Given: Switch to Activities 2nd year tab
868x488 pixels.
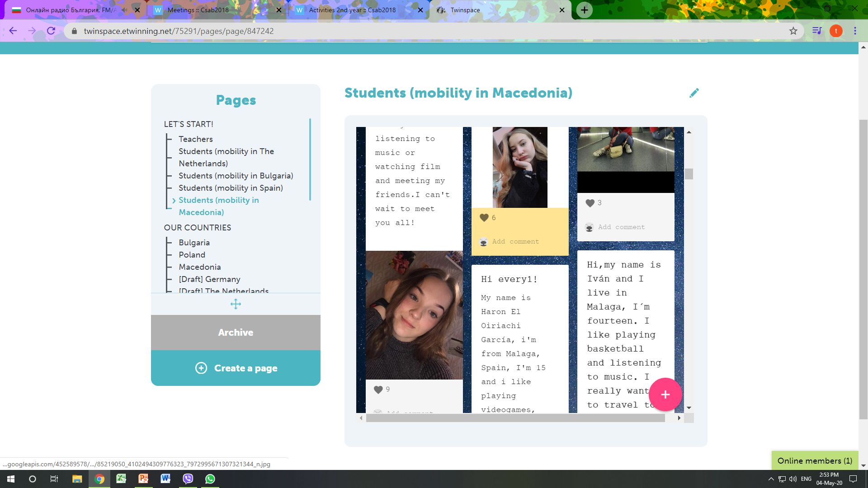Looking at the screenshot, I should (x=352, y=10).
